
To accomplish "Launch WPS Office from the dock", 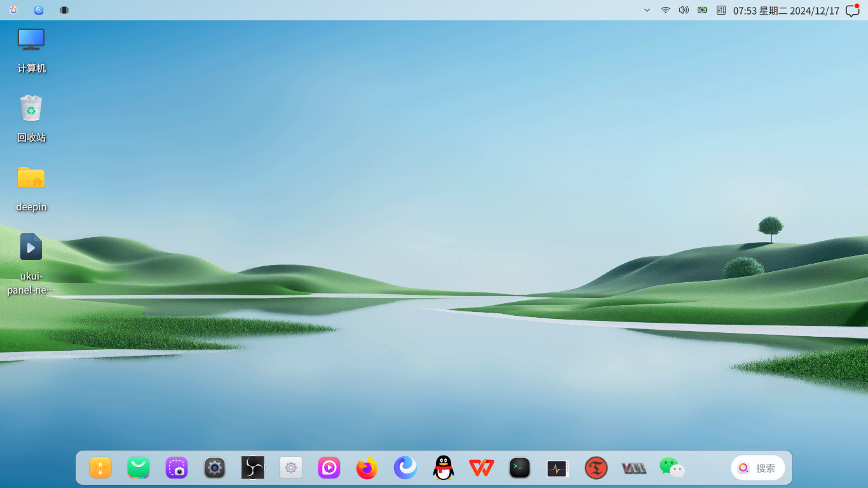I will click(x=482, y=468).
